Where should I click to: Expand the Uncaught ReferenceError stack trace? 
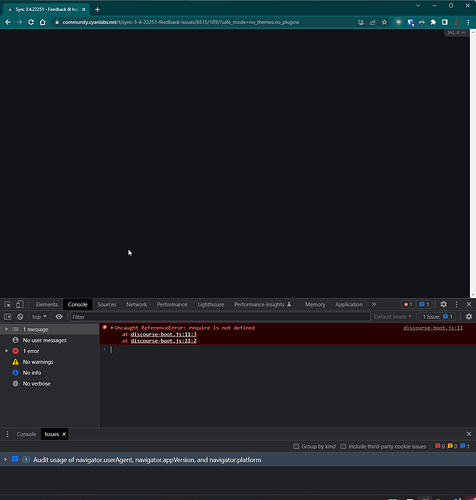point(112,328)
